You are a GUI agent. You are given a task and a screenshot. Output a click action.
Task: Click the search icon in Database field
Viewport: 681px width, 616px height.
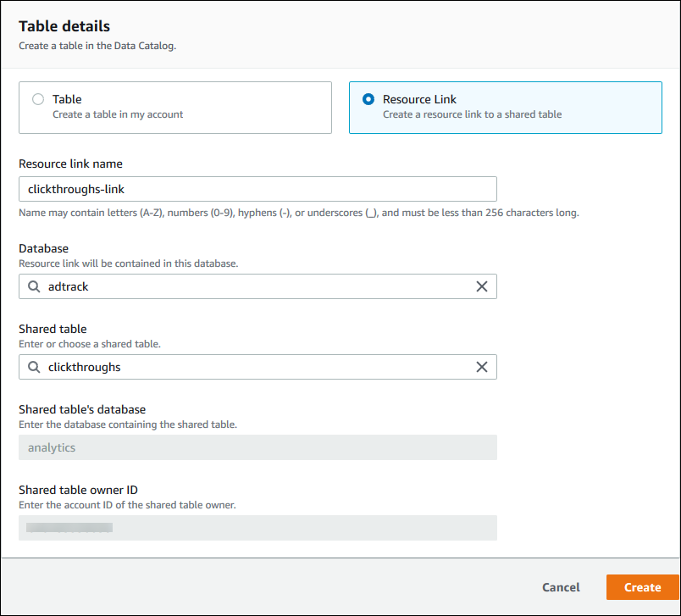tap(34, 286)
